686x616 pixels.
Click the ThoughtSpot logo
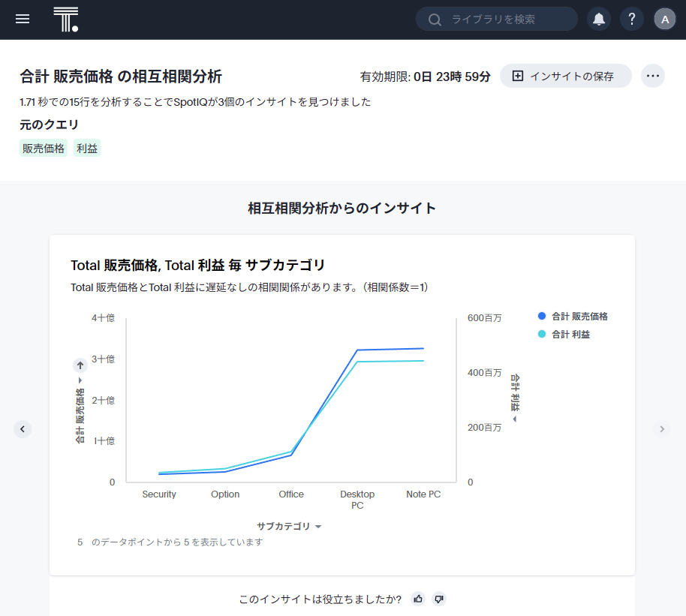[x=65, y=20]
